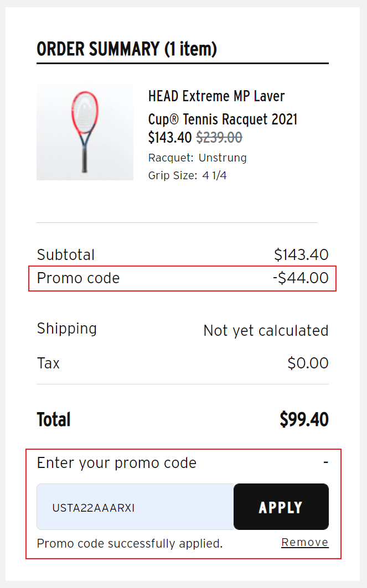Click the bold $99.40 total amount
This screenshot has width=367, height=588.
(304, 420)
